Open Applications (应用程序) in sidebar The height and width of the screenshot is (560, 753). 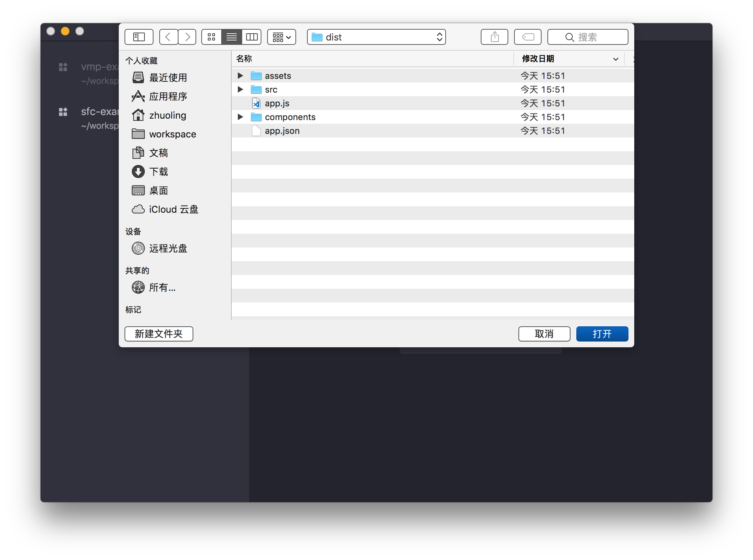[168, 96]
